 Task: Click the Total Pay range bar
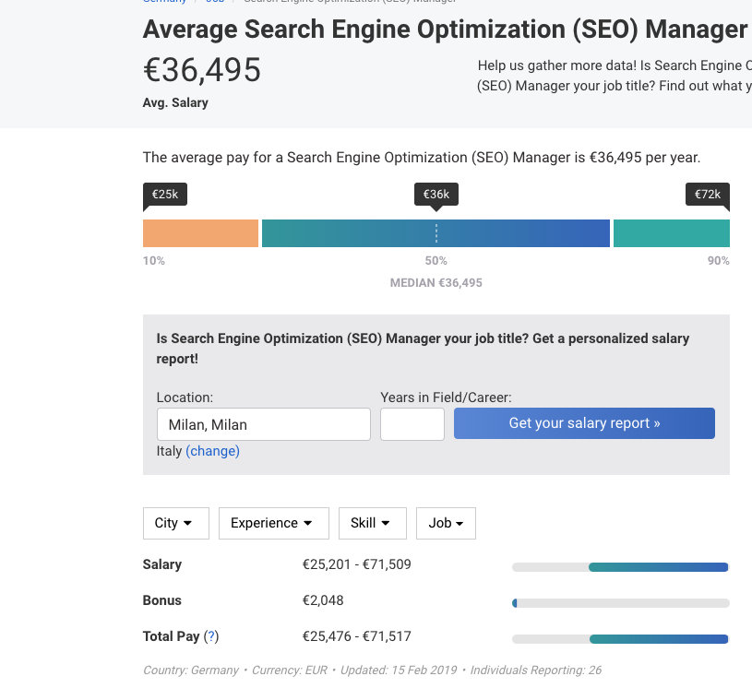621,639
